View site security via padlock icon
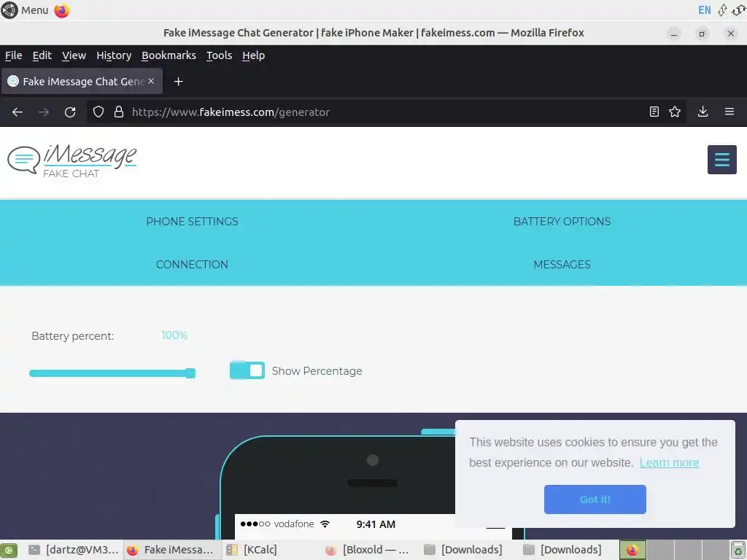 pyautogui.click(x=119, y=112)
